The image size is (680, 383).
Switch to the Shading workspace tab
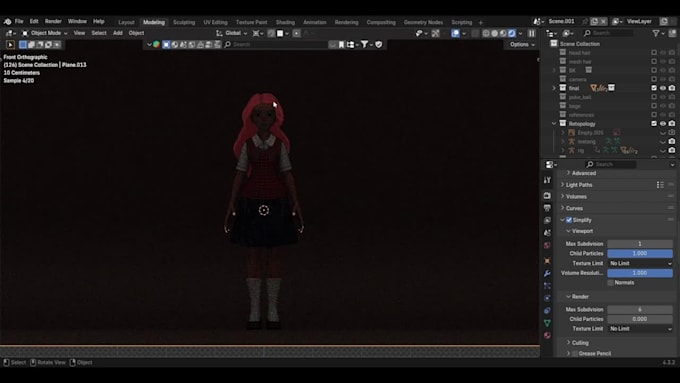click(285, 22)
